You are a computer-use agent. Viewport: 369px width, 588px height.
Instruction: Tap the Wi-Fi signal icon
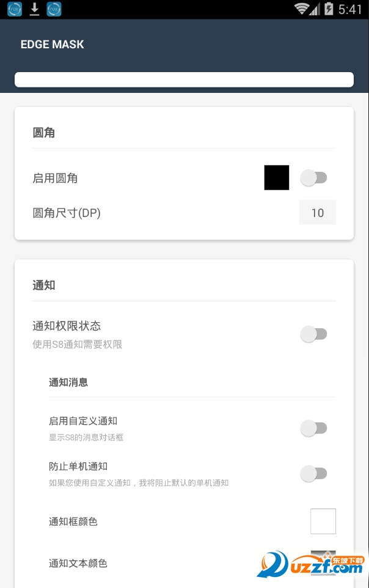click(301, 9)
